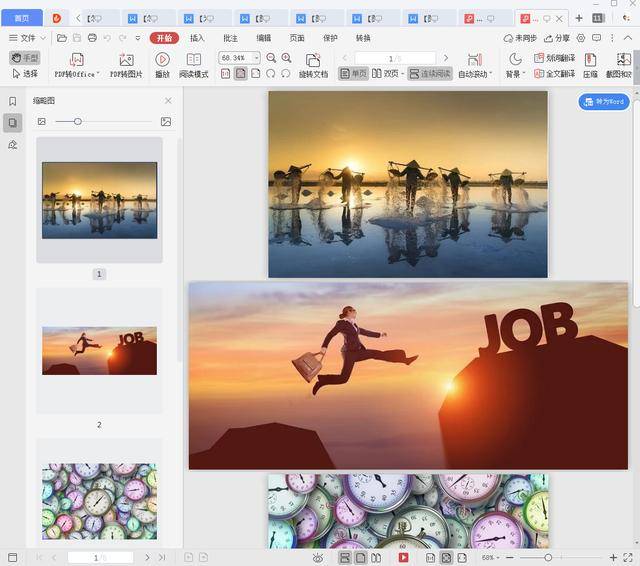The height and width of the screenshot is (566, 640).
Task: Click the enlarge thumbnails icon
Action: pyautogui.click(x=166, y=122)
